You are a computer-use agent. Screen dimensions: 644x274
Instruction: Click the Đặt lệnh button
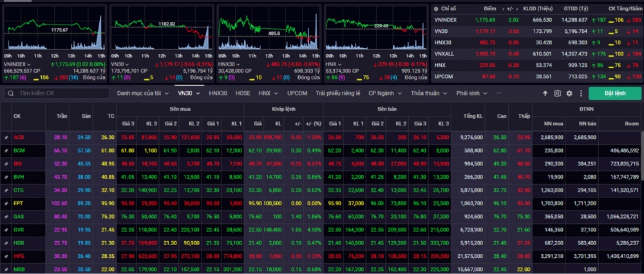615,93
